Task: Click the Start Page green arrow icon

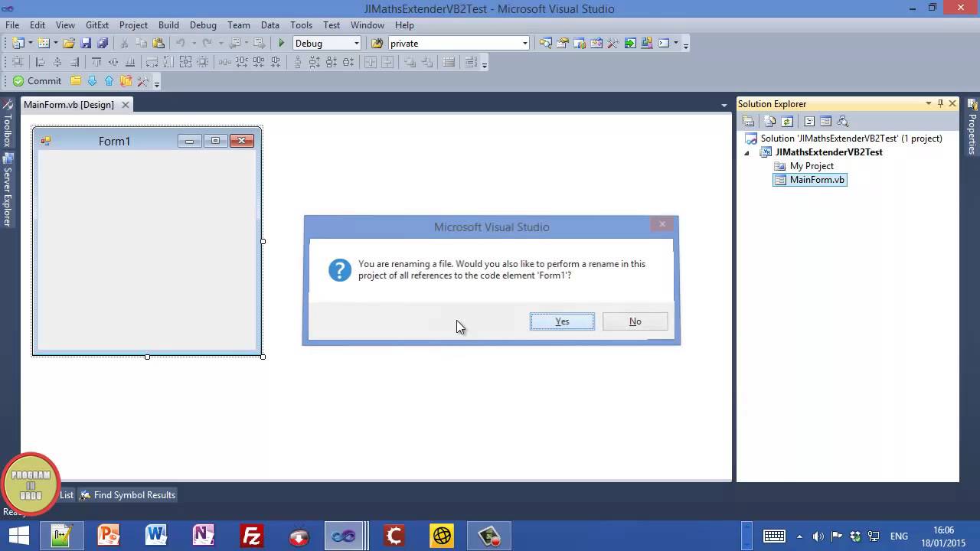Action: pos(630,43)
